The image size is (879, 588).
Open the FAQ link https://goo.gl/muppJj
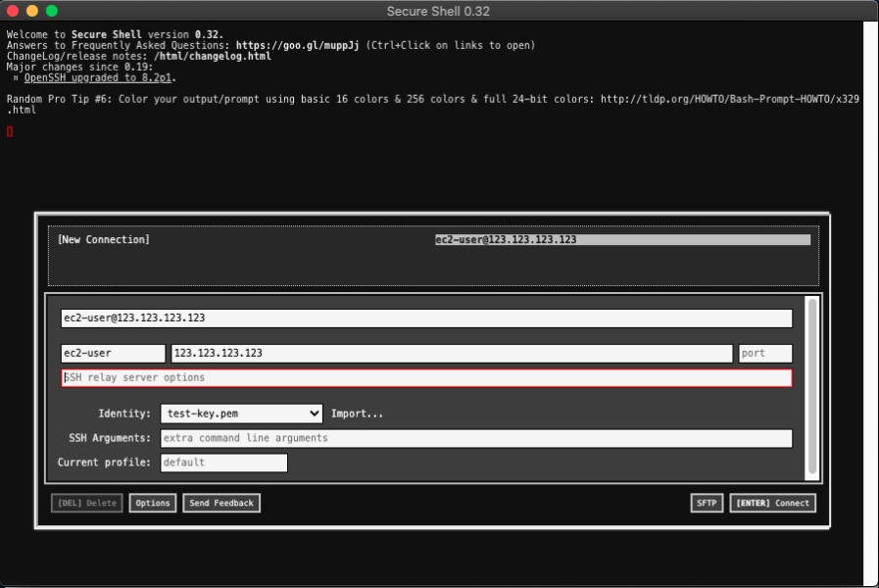point(297,45)
